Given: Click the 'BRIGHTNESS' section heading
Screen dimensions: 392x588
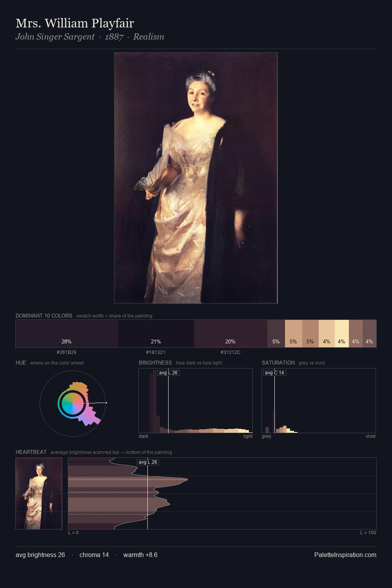Looking at the screenshot, I should click(x=155, y=363).
